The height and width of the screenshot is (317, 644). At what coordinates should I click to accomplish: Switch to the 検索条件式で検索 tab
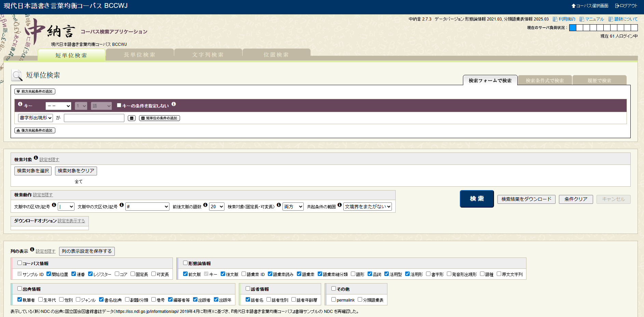(545, 81)
